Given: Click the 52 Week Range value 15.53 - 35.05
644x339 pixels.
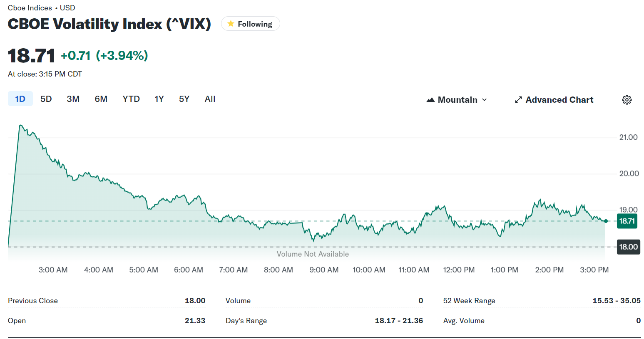Looking at the screenshot, I should 617,301.
